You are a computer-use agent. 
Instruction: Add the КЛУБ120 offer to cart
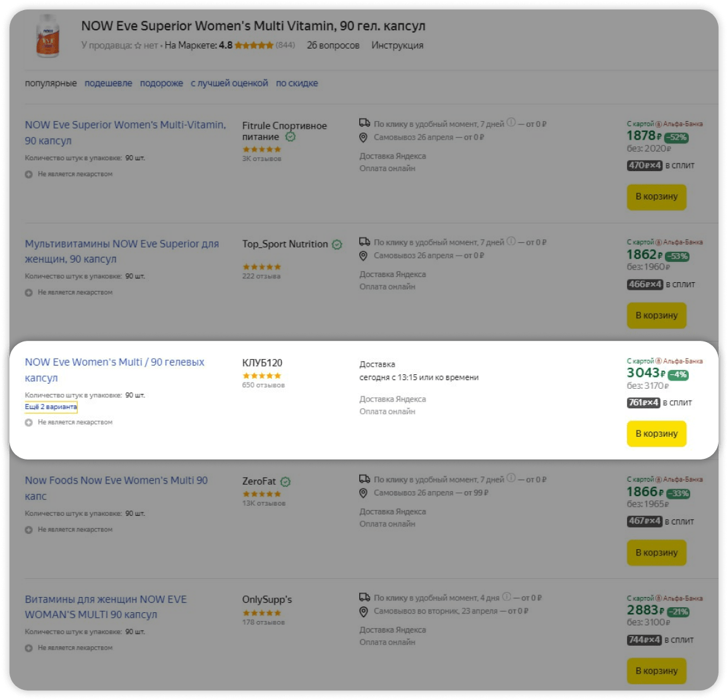656,434
